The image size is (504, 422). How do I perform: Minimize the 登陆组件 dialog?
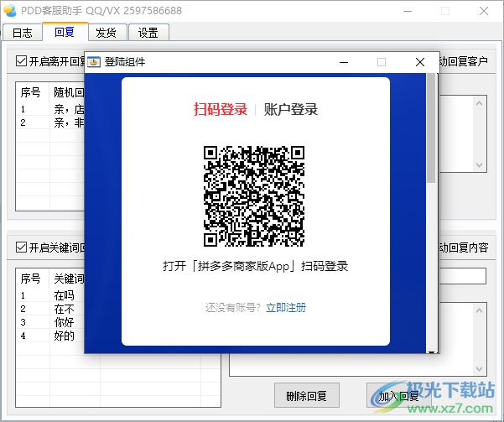pos(344,62)
